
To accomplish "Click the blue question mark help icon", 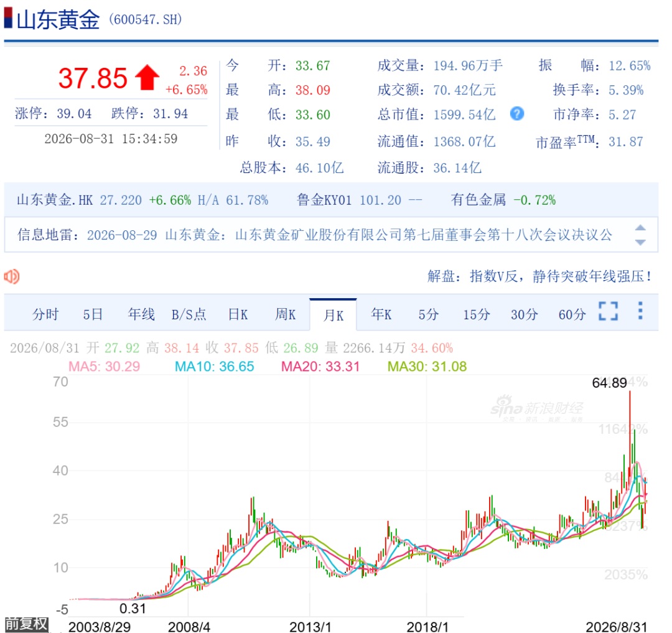I will coord(517,114).
